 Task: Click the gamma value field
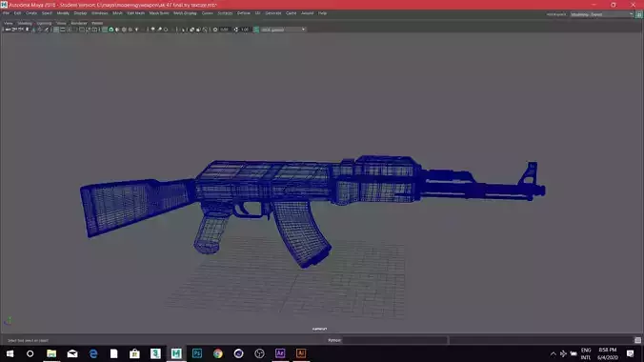click(x=245, y=30)
